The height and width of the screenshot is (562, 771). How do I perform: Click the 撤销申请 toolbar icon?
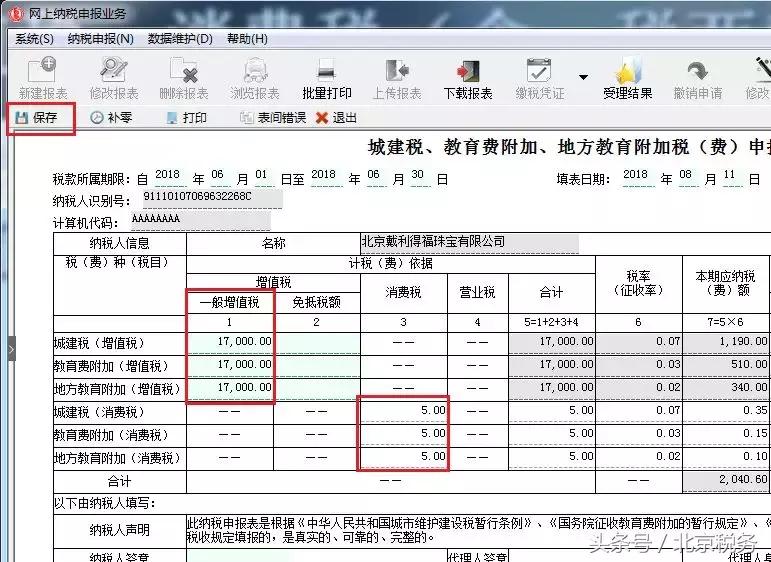point(698,79)
